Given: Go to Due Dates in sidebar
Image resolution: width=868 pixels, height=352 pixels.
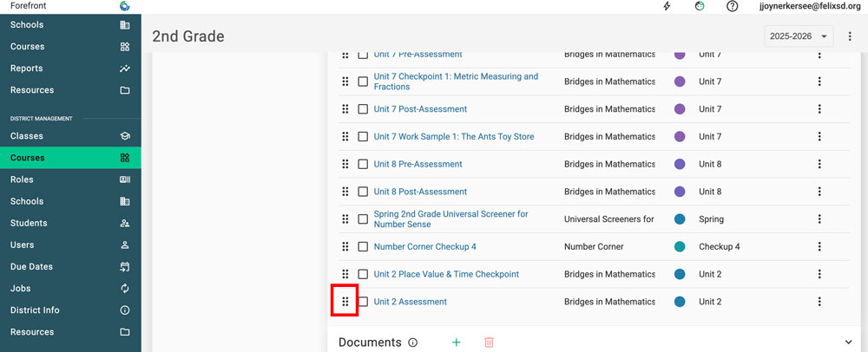Looking at the screenshot, I should tap(31, 267).
